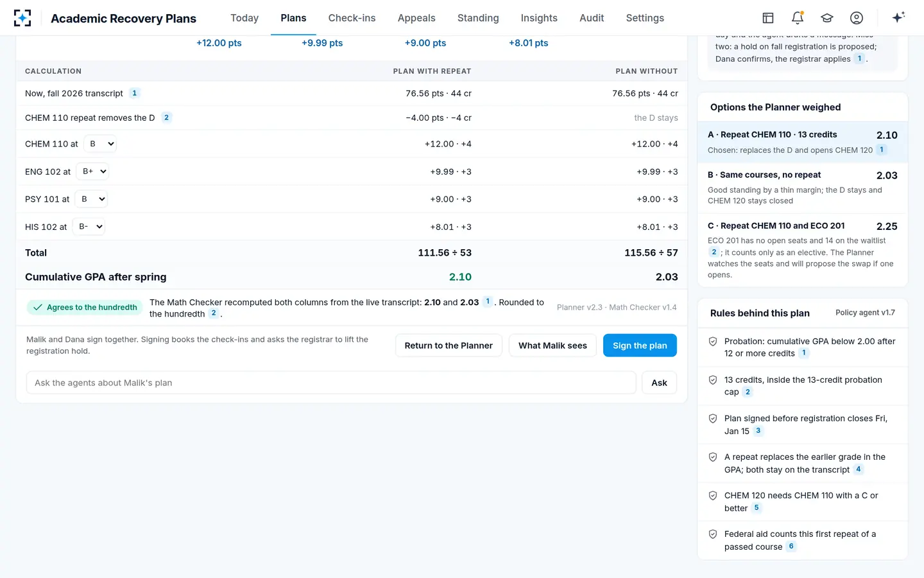Screen dimensions: 924x578
Task: Sign the plan
Action: point(640,346)
